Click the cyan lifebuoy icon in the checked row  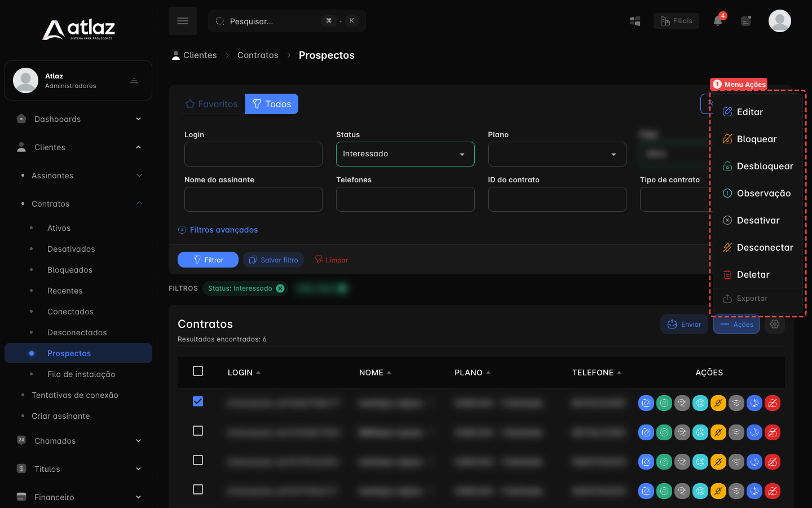click(x=700, y=403)
